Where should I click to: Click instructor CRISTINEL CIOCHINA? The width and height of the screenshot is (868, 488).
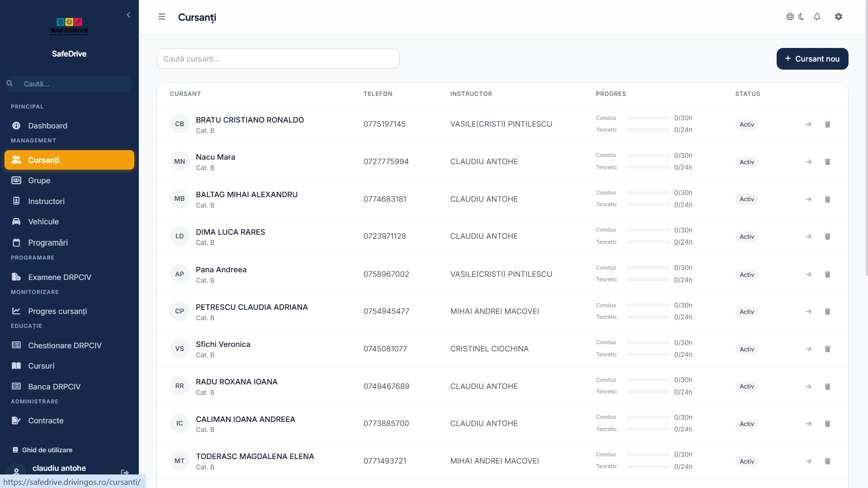click(x=489, y=349)
